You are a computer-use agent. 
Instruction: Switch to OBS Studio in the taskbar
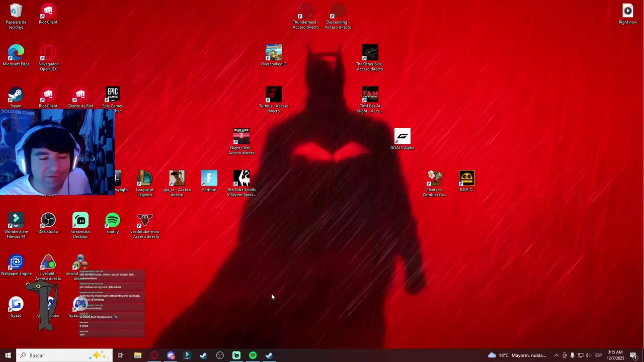pyautogui.click(x=220, y=355)
